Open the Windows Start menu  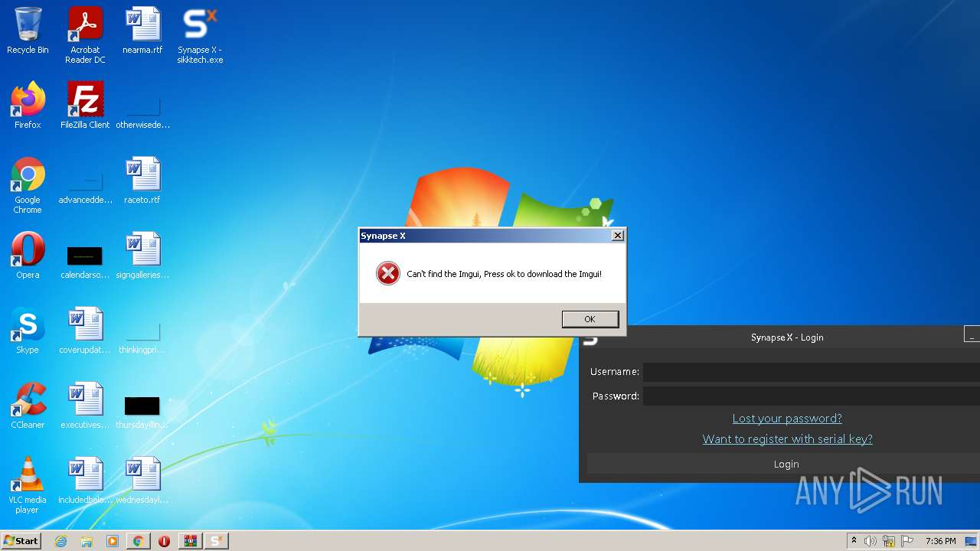(21, 540)
